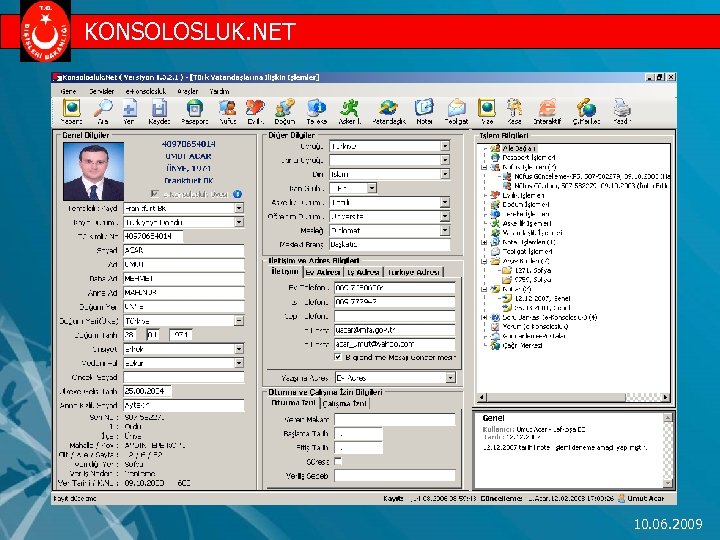The width and height of the screenshot is (720, 540).
Task: Select Tebligat İşlemleri in the tree
Action: tap(527, 251)
